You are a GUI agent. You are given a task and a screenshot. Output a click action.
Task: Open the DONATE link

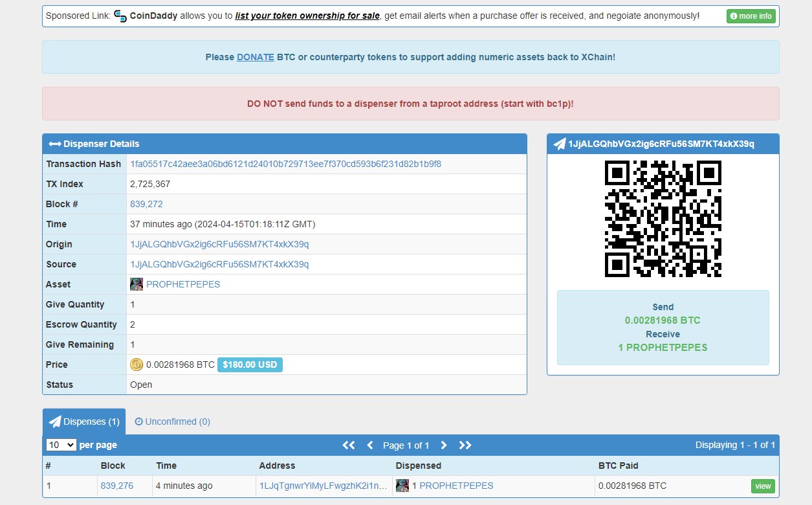256,57
